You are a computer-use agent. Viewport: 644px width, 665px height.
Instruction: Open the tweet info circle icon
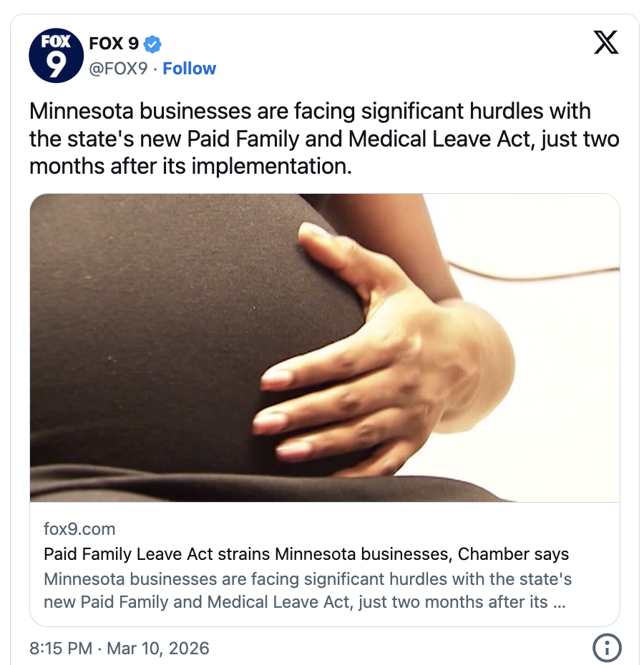[607, 648]
